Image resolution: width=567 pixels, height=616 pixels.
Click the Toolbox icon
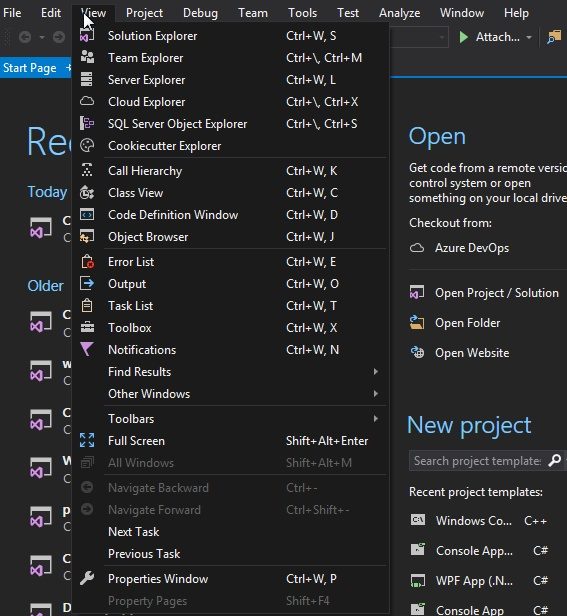click(x=87, y=327)
